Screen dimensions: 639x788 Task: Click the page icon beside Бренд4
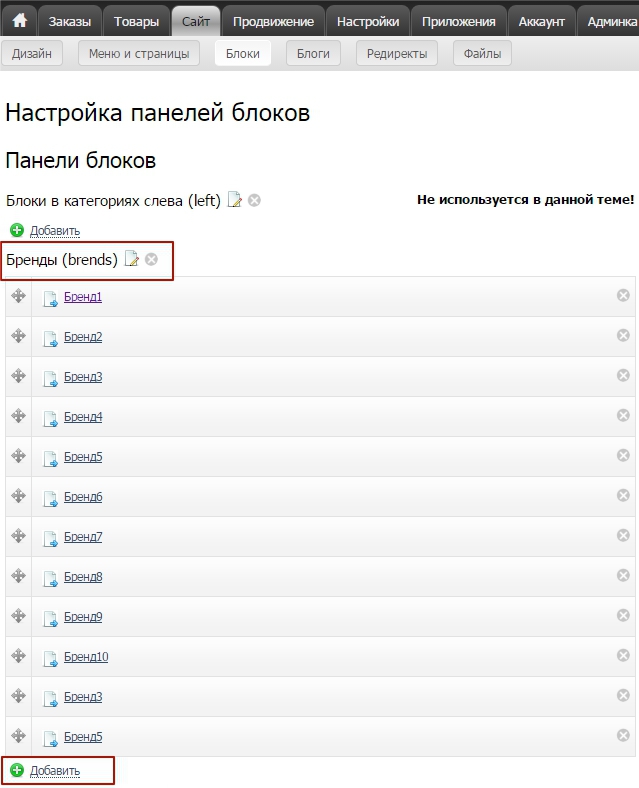51,419
